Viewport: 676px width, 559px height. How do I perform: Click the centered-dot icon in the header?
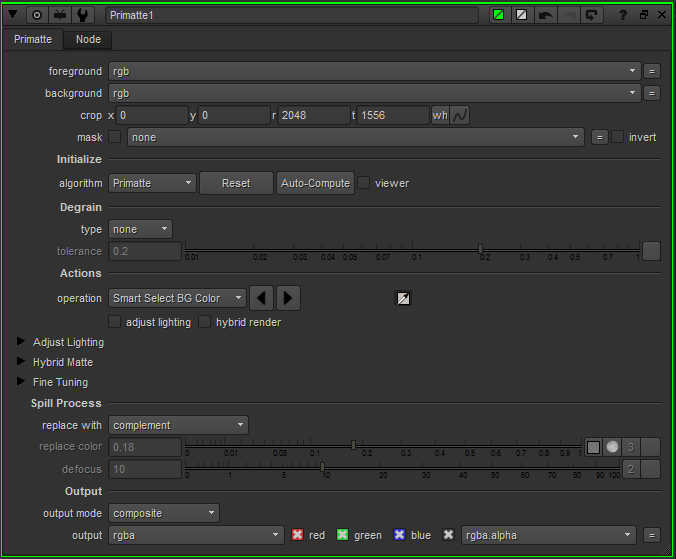tap(38, 15)
